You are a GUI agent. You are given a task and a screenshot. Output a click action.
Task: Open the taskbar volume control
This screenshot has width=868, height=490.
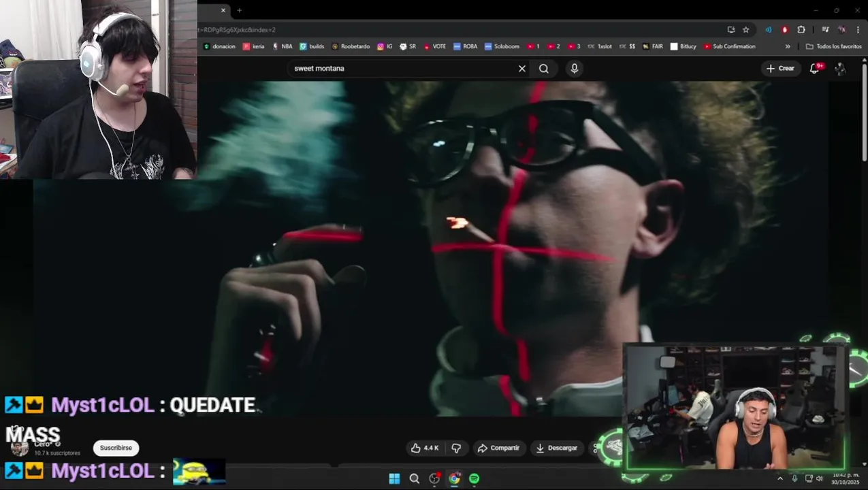click(821, 478)
